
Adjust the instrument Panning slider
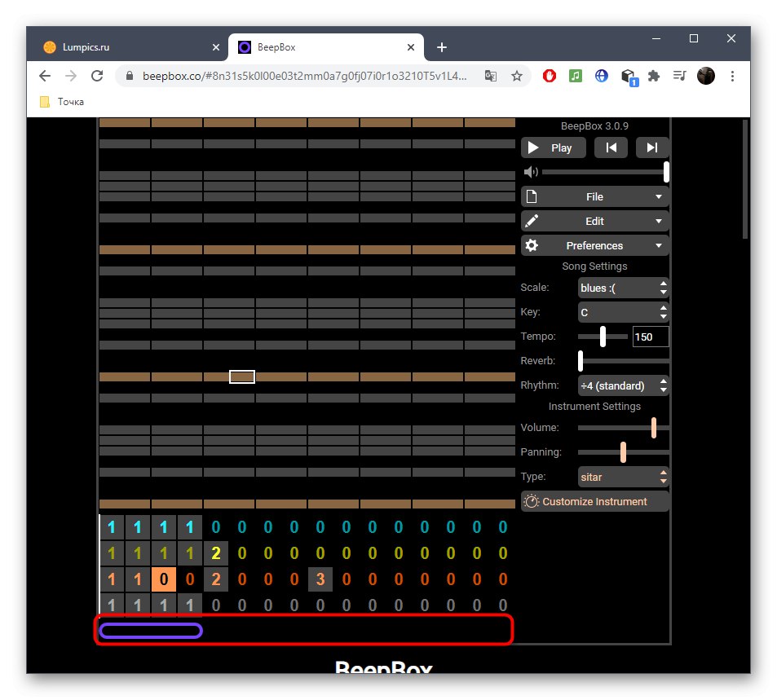(x=624, y=451)
